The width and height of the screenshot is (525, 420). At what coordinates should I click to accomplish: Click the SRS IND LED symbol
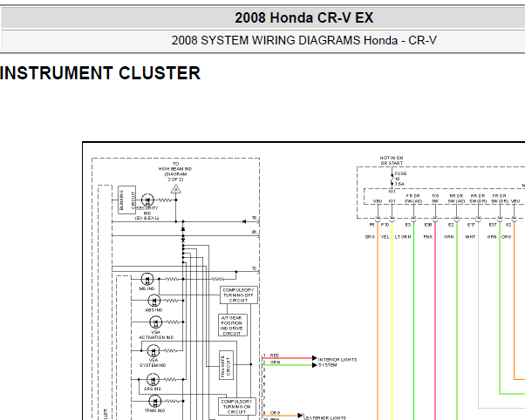pos(153,380)
